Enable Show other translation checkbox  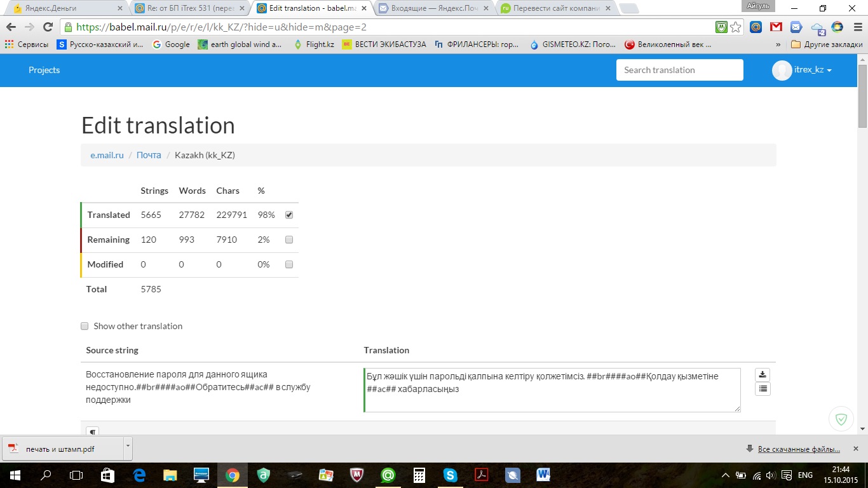[x=85, y=326]
